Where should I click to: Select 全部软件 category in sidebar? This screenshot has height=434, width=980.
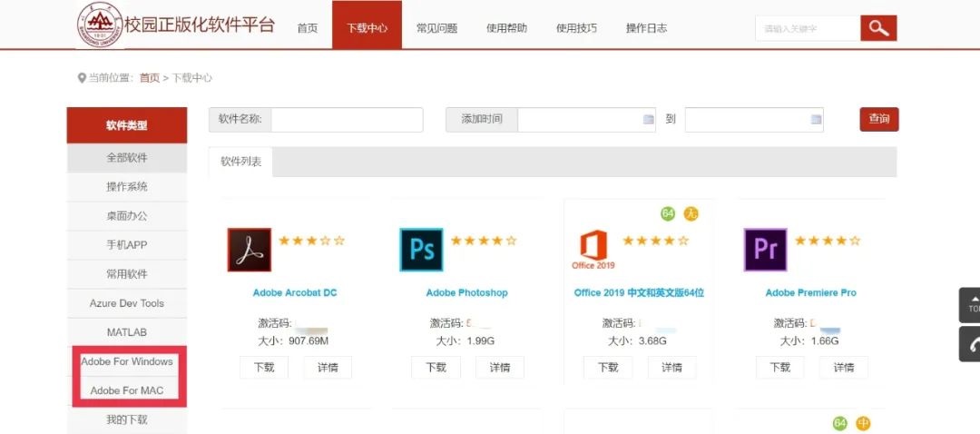[x=127, y=158]
